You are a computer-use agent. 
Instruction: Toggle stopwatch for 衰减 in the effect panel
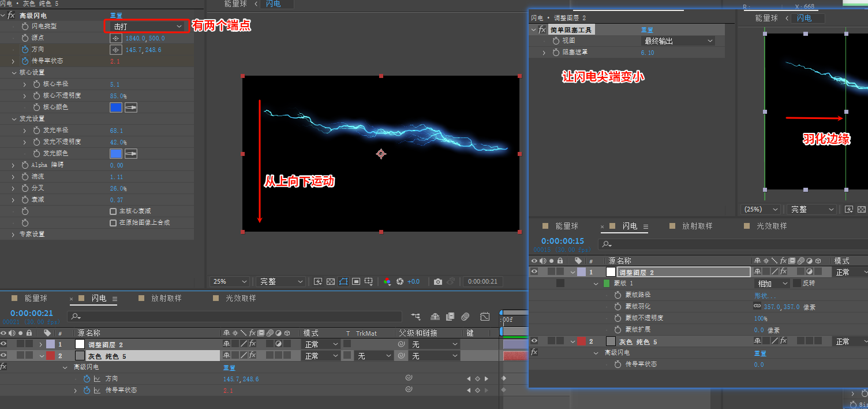coord(25,200)
